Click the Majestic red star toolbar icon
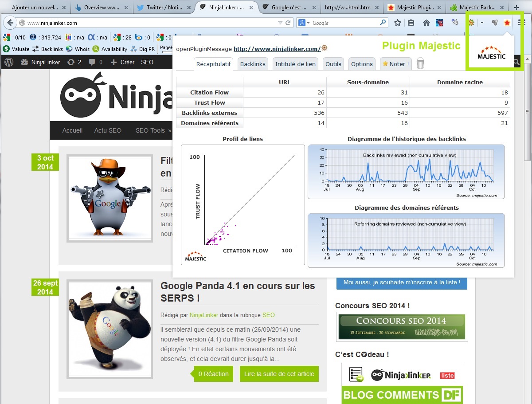 tap(507, 23)
